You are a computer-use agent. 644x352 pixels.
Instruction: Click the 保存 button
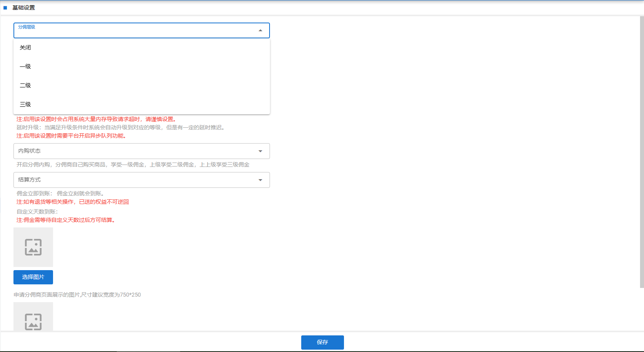pyautogui.click(x=323, y=343)
